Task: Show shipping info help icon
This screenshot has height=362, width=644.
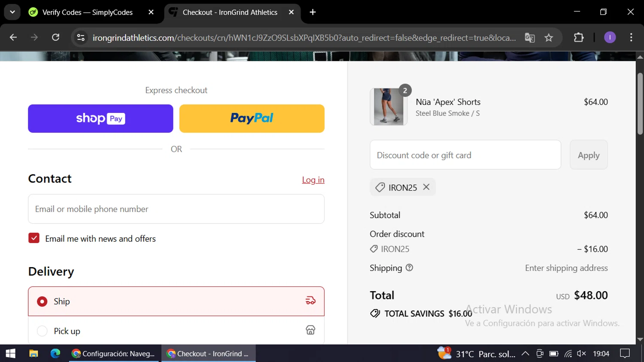Action: pos(410,268)
